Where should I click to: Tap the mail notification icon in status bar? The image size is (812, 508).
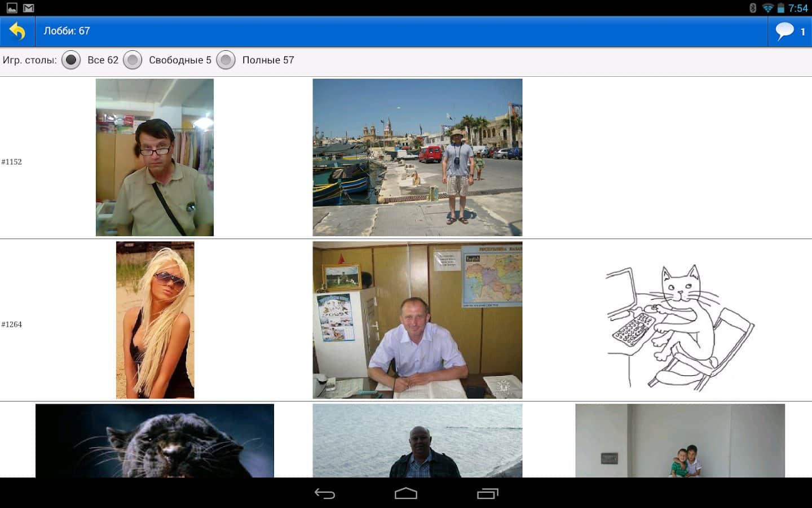[x=29, y=8]
